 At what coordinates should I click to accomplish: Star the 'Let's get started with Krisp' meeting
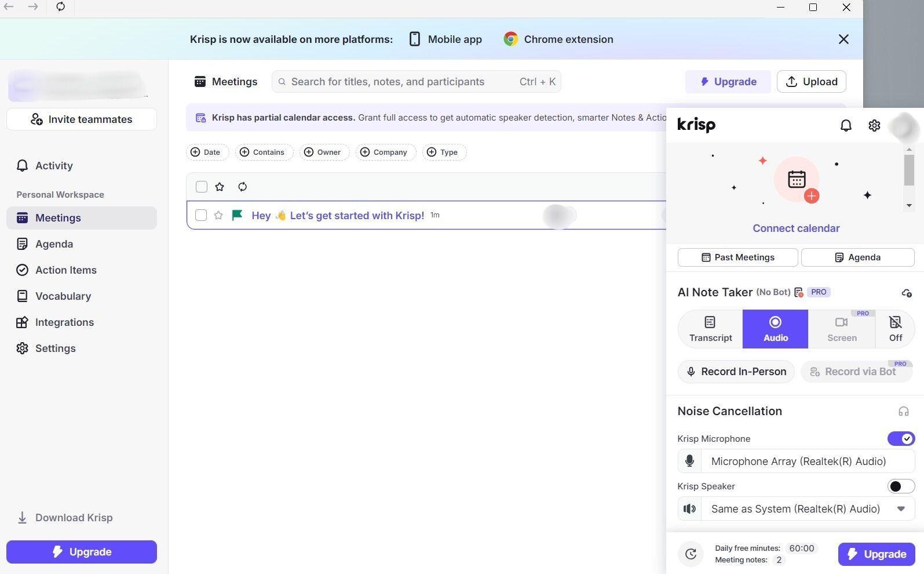218,215
